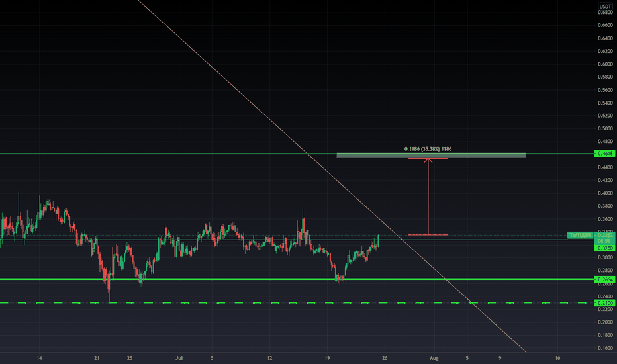The width and height of the screenshot is (617, 364).
Task: Select the TWTUSDT symbol price label
Action: pyautogui.click(x=581, y=236)
